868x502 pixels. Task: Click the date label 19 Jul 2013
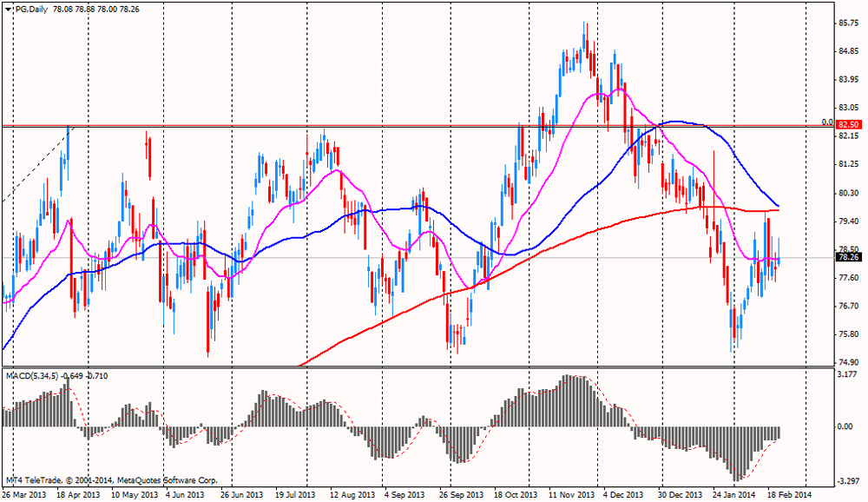tap(295, 494)
